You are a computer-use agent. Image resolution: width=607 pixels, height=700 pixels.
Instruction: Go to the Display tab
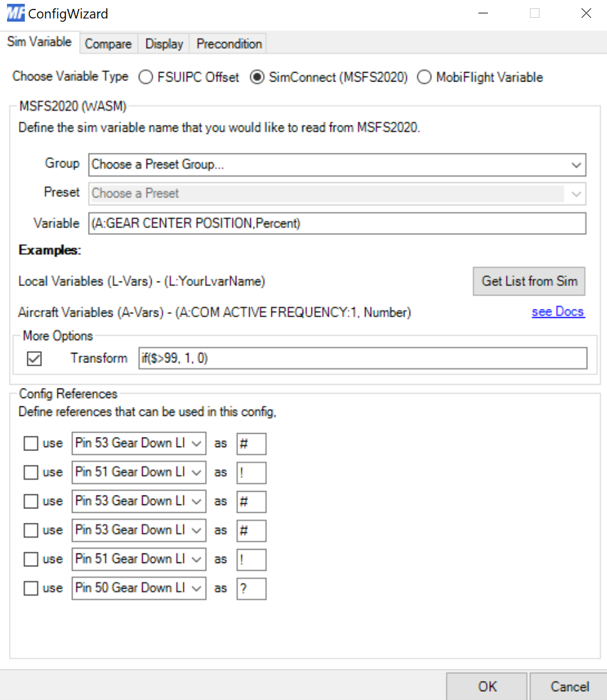click(164, 44)
